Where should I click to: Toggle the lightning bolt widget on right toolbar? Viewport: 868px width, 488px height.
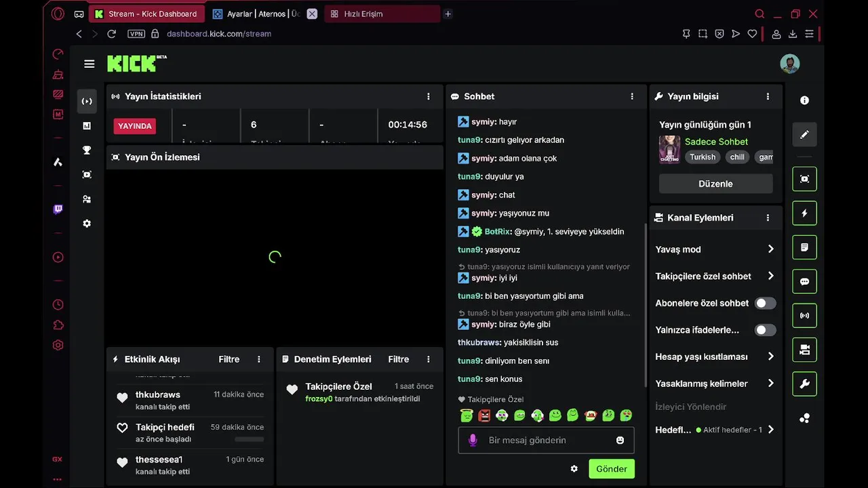coord(804,213)
